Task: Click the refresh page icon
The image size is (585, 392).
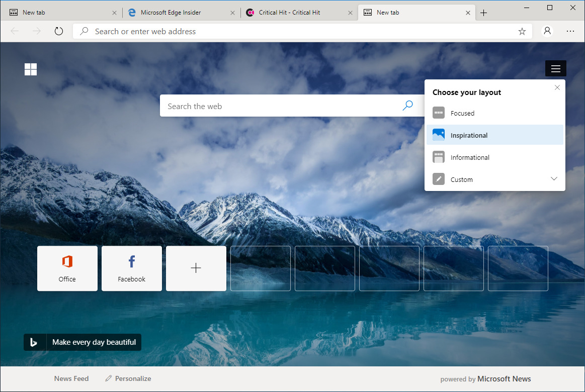Action: tap(59, 31)
